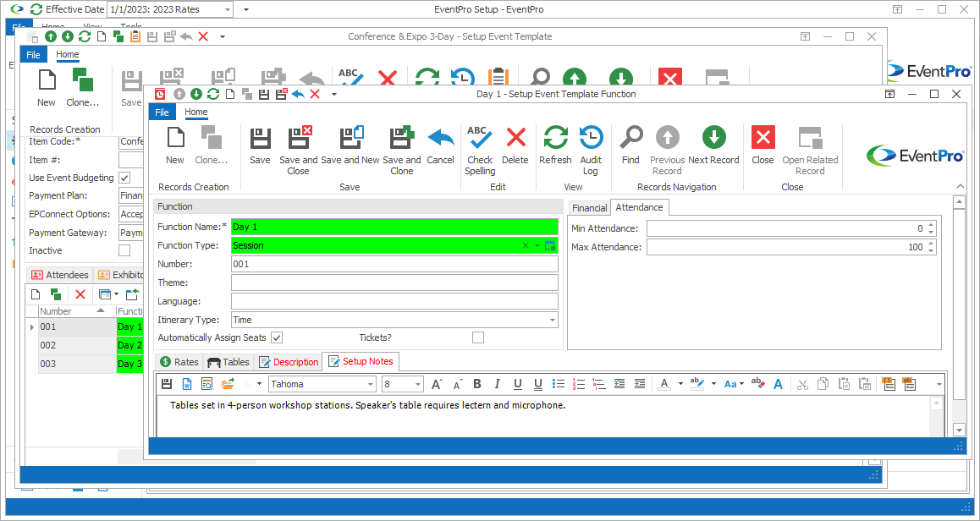Click Save and New in the function ribbon
Viewport: 980px width, 521px height.
click(350, 145)
